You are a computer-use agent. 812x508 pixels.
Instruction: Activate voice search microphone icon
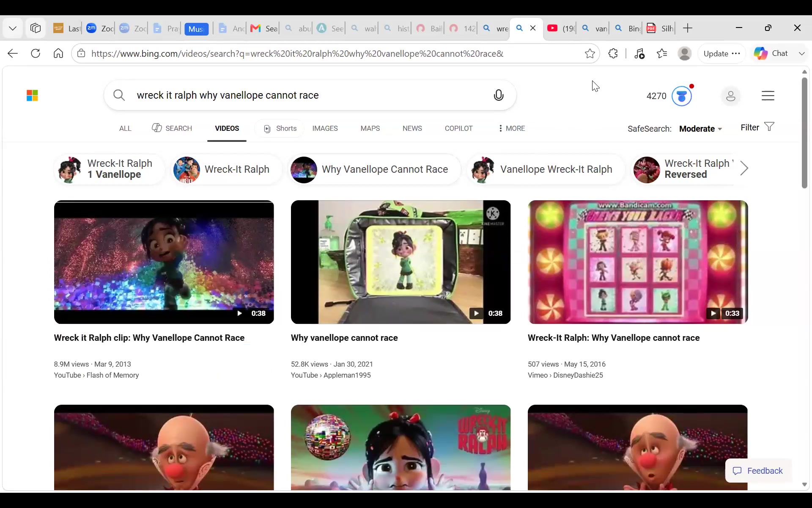499,95
